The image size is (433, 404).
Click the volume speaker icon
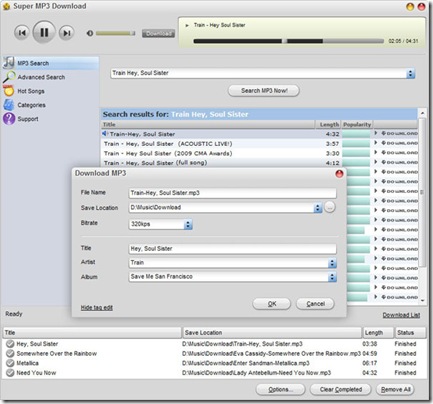[x=90, y=33]
